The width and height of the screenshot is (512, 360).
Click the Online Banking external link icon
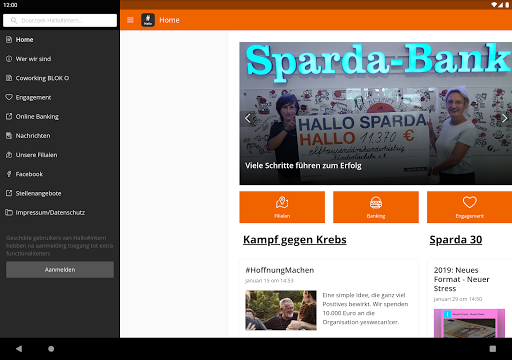coord(9,116)
